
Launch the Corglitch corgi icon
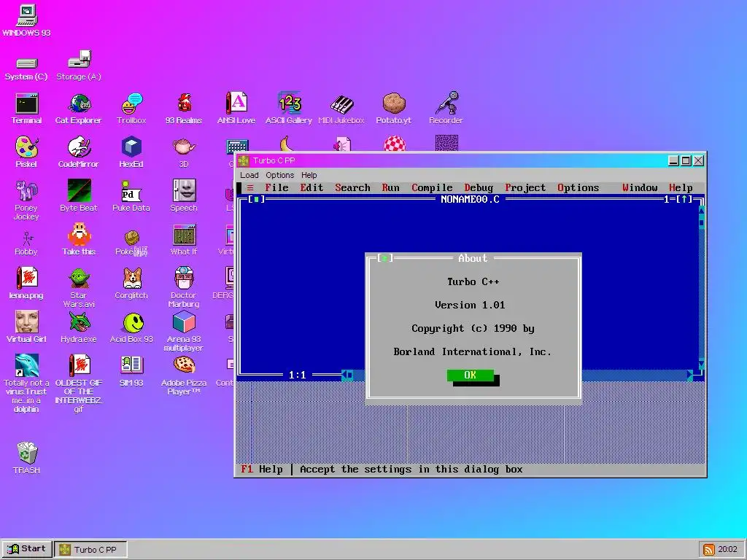(x=131, y=284)
